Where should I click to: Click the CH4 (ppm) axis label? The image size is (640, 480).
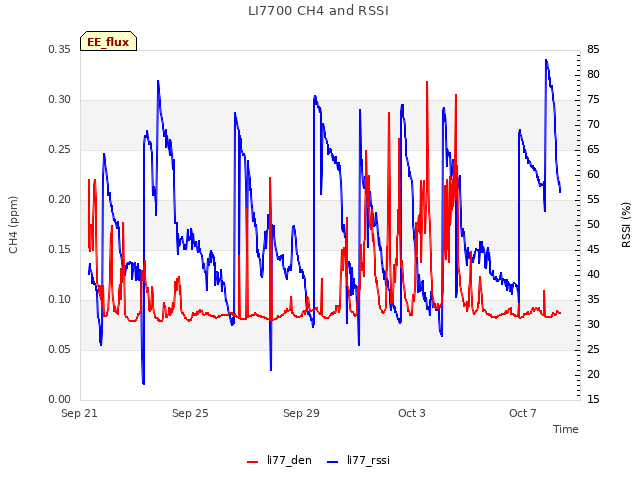coord(13,225)
